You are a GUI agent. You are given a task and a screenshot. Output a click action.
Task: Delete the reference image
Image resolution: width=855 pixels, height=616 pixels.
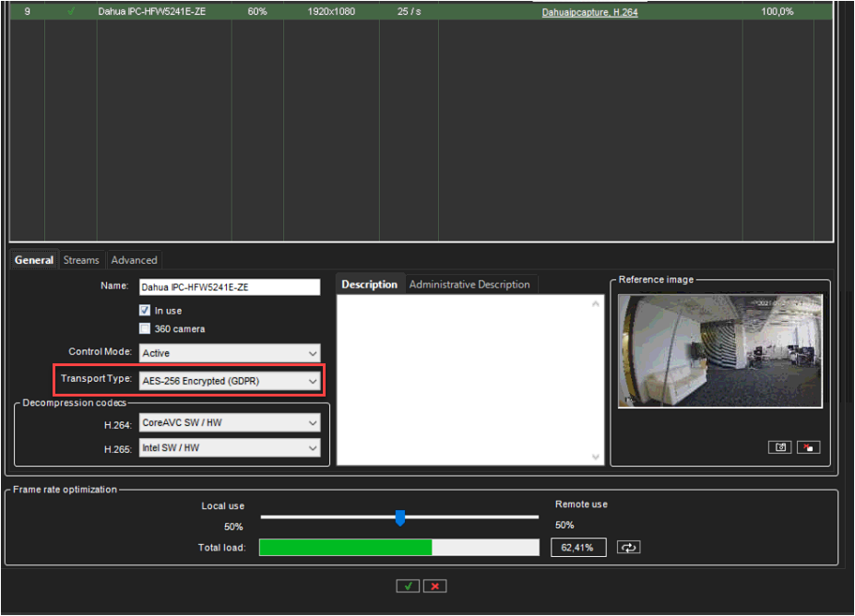click(x=808, y=447)
